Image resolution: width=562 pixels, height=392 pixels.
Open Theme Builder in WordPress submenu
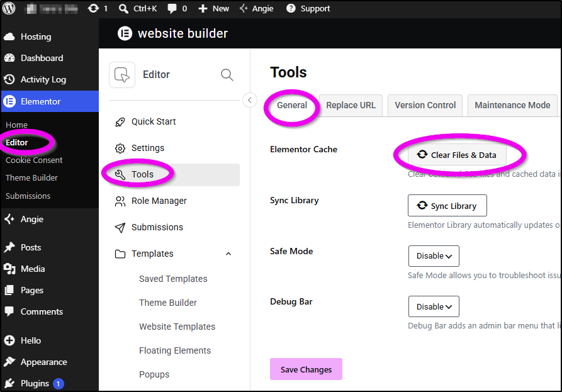(x=31, y=177)
